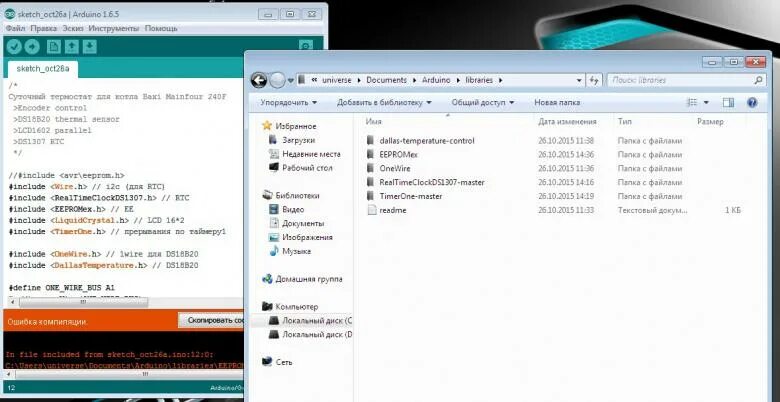The height and width of the screenshot is (402, 780).
Task: Click the readme text file icon
Action: coord(372,210)
